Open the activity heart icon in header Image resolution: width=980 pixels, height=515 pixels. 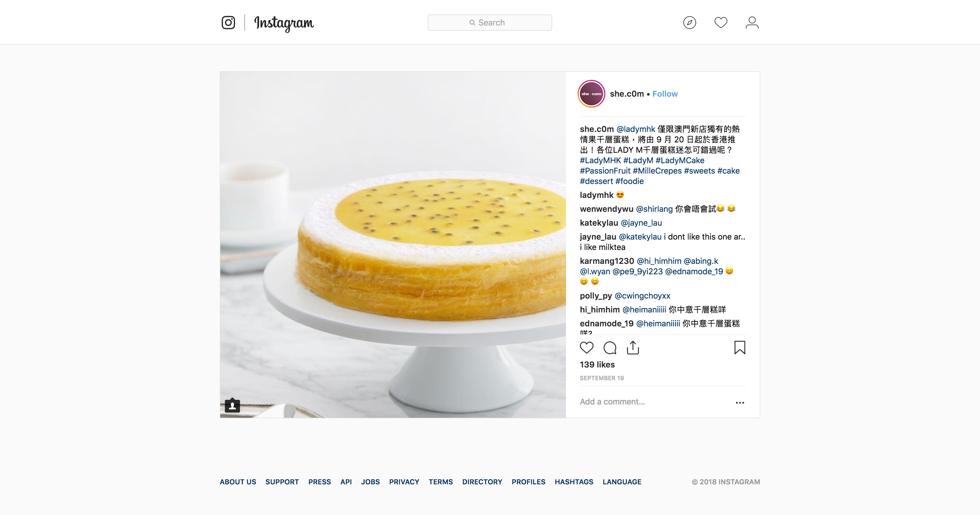click(x=721, y=23)
